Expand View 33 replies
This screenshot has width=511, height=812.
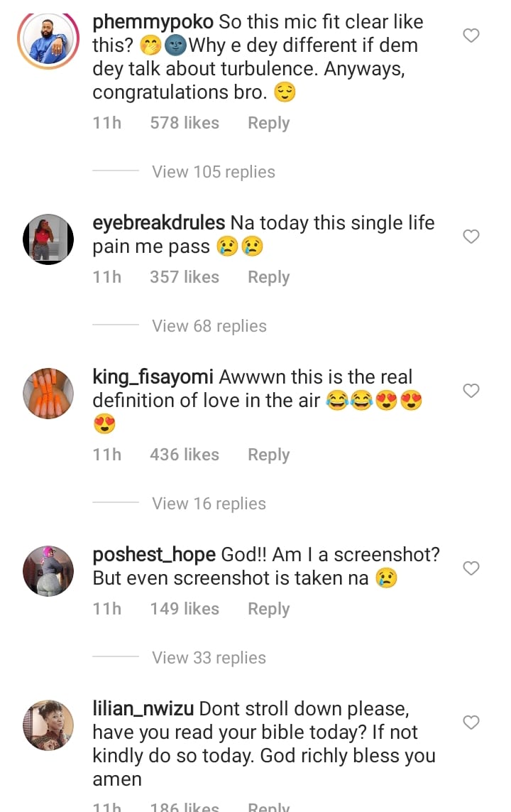[209, 658]
